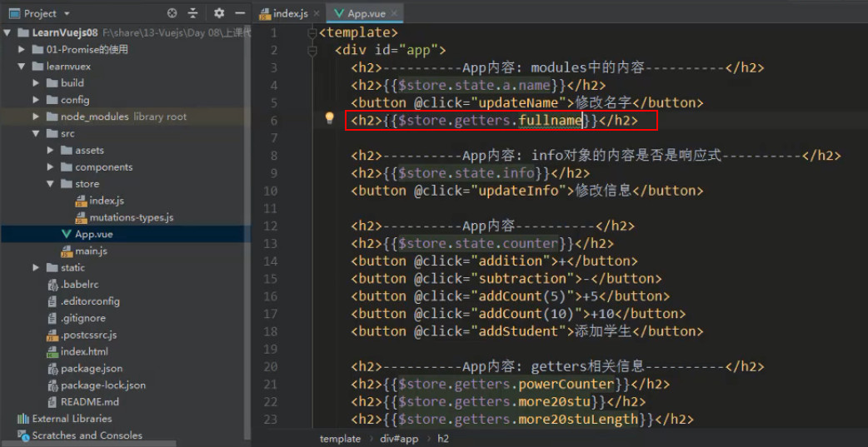Select index.js under store folder

107,201
